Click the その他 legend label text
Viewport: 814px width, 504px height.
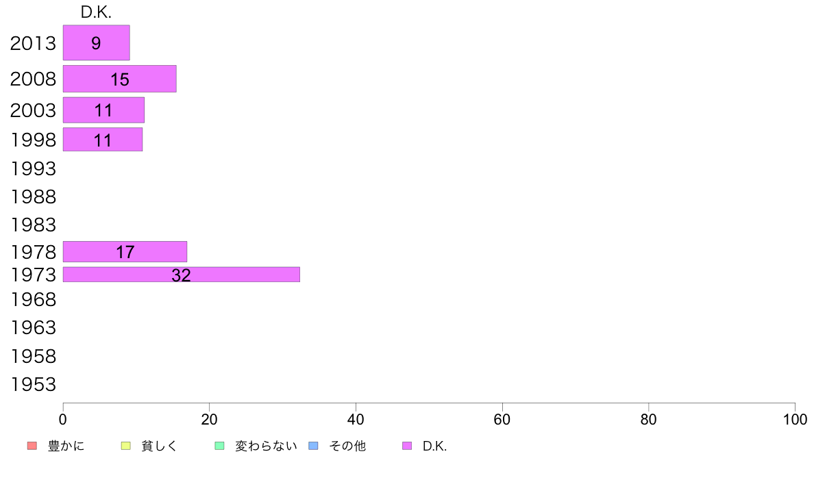pos(347,446)
